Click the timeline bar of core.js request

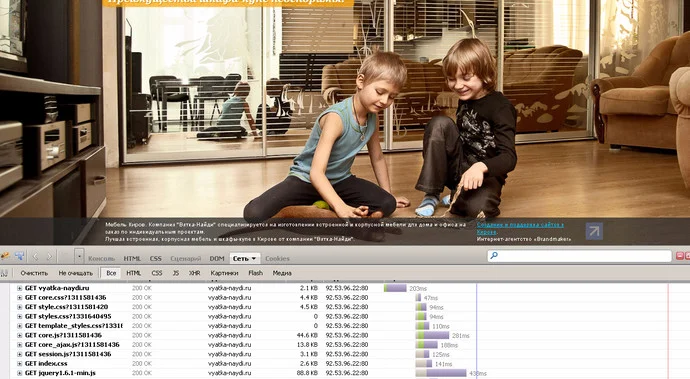(433, 335)
